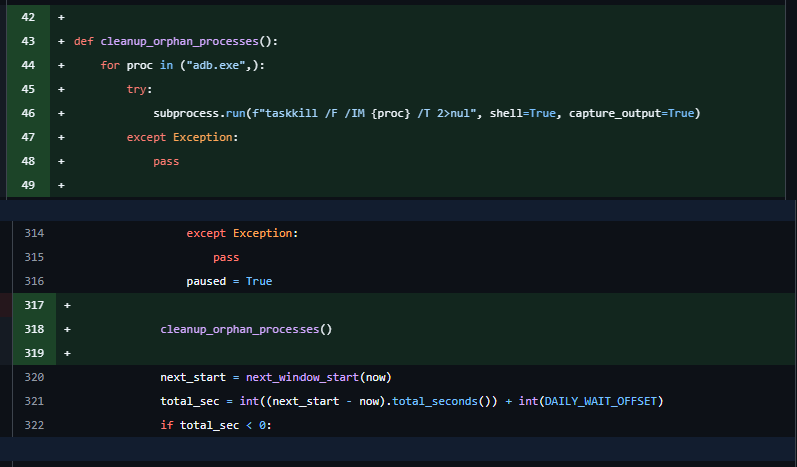The image size is (797, 467).
Task: Click 'shell=True' argument on line 46
Action: pos(523,113)
